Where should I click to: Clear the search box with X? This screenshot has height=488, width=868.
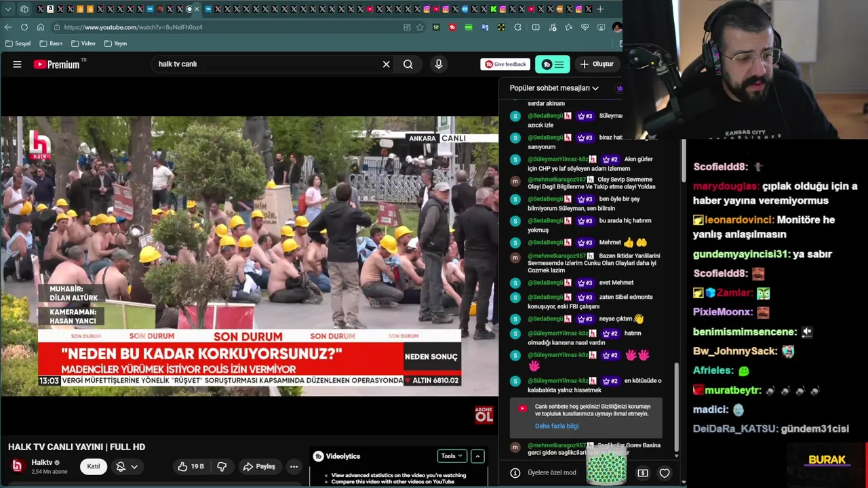(x=387, y=64)
